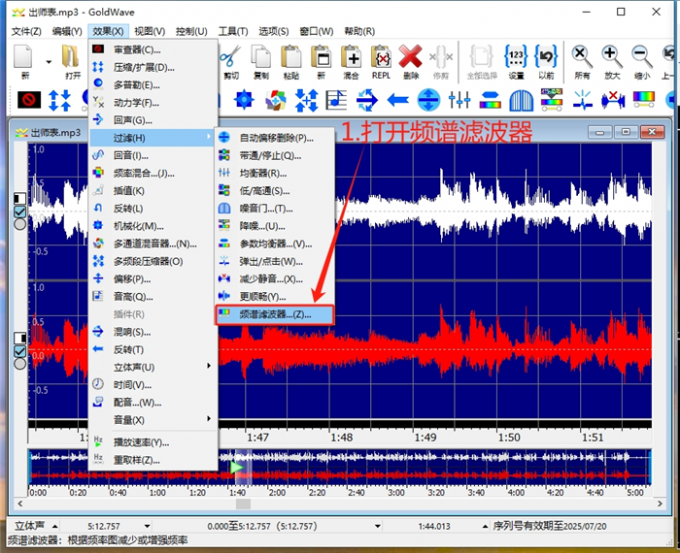This screenshot has width=680, height=553.
Task: Click the Zoom Out magnifier icon
Action: coord(642,56)
